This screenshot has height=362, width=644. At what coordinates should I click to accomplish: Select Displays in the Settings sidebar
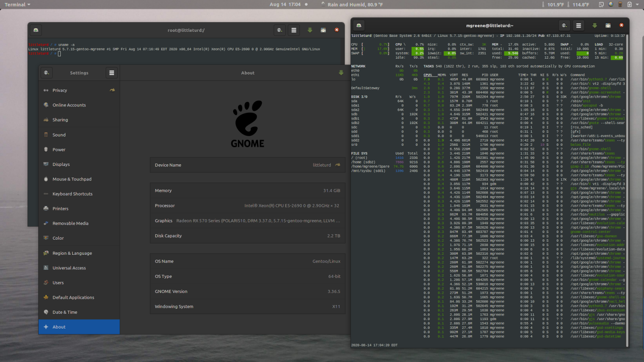click(x=61, y=164)
